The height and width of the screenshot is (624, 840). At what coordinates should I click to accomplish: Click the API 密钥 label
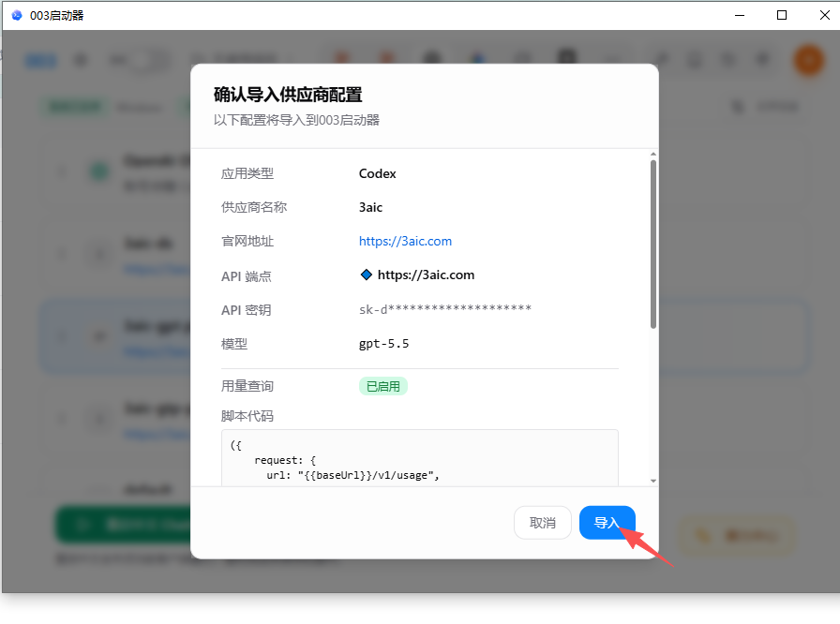[246, 310]
